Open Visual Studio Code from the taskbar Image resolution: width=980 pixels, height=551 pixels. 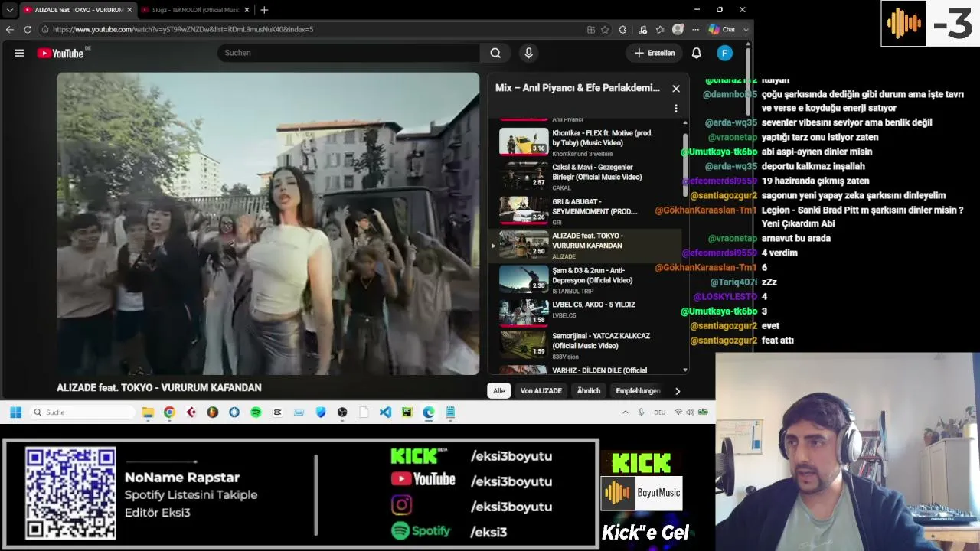(x=385, y=412)
